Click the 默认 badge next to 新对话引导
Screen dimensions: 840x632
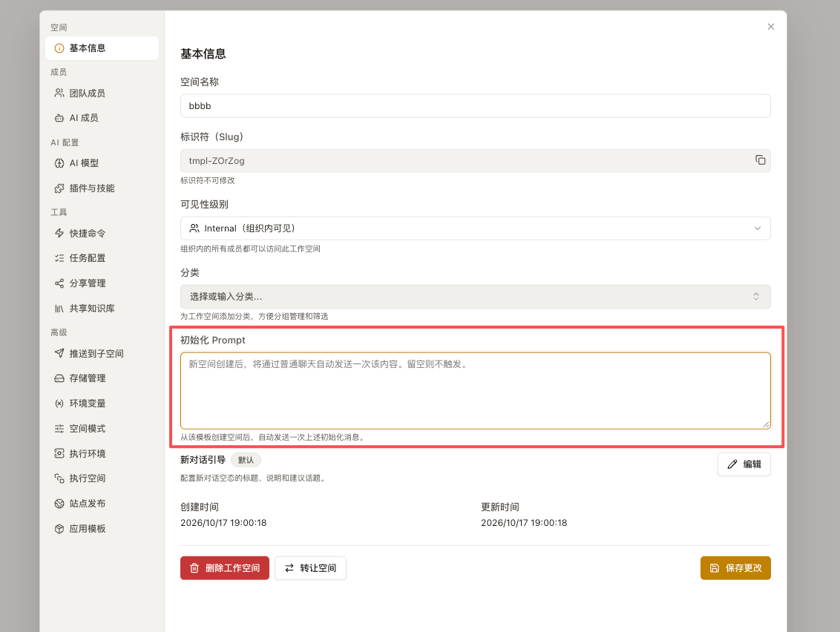click(246, 460)
